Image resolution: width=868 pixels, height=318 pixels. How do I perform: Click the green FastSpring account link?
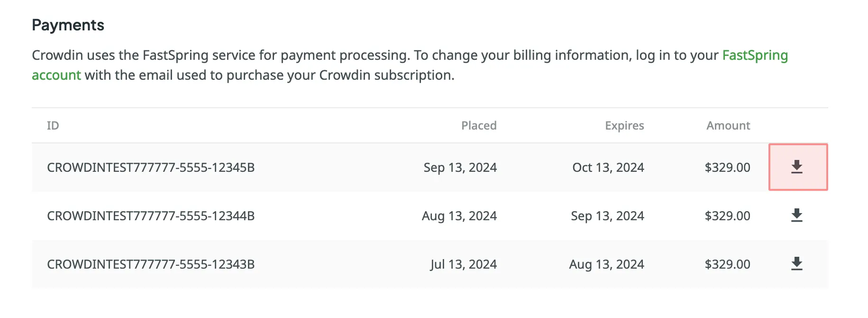click(754, 56)
